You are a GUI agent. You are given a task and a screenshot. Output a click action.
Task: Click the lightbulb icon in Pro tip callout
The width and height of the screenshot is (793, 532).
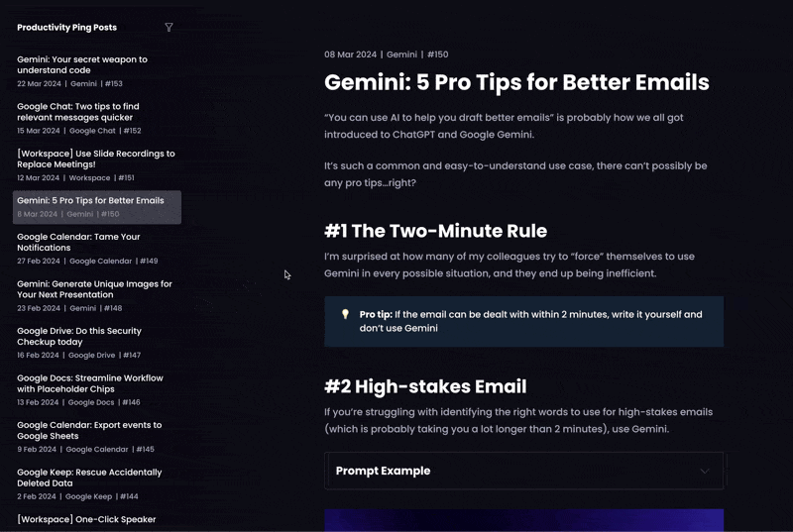click(345, 314)
